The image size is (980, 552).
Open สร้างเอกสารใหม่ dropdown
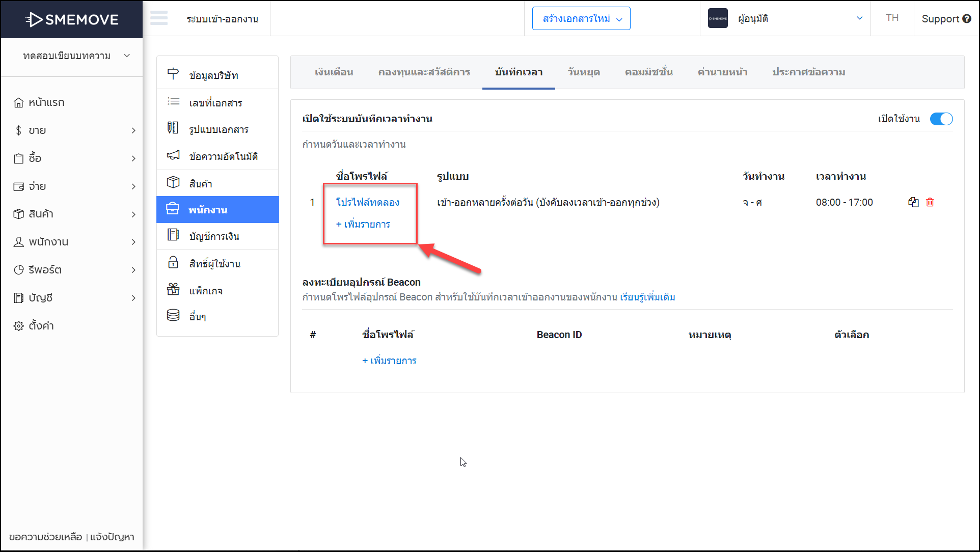581,19
